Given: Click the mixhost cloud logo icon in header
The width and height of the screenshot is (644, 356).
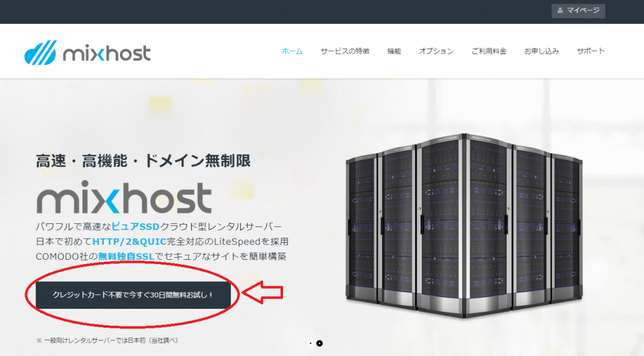Looking at the screenshot, I should [x=40, y=53].
